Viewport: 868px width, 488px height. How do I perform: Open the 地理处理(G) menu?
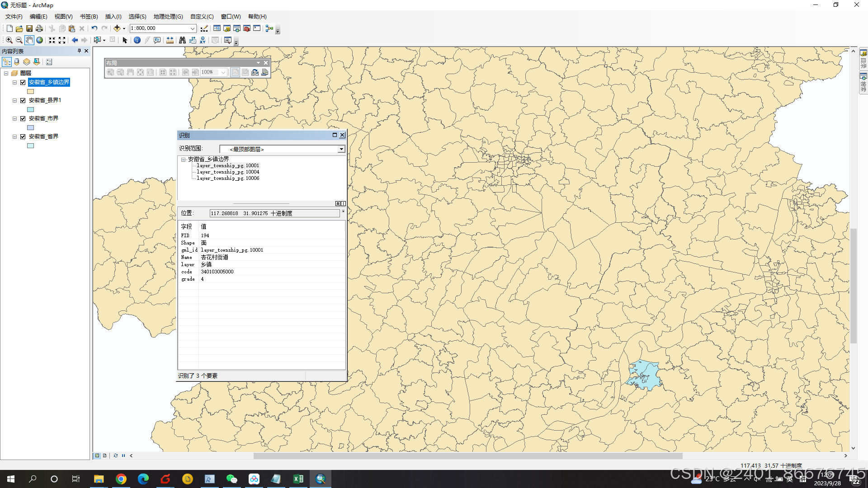click(x=168, y=17)
